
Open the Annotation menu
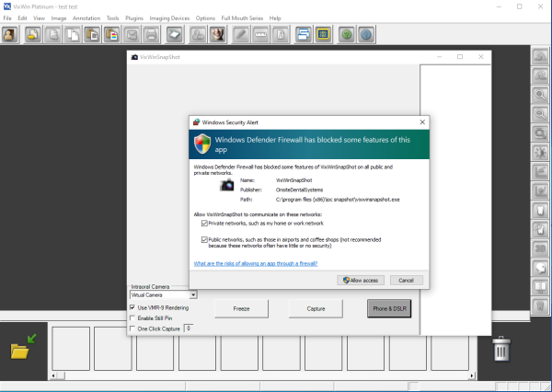pos(86,18)
